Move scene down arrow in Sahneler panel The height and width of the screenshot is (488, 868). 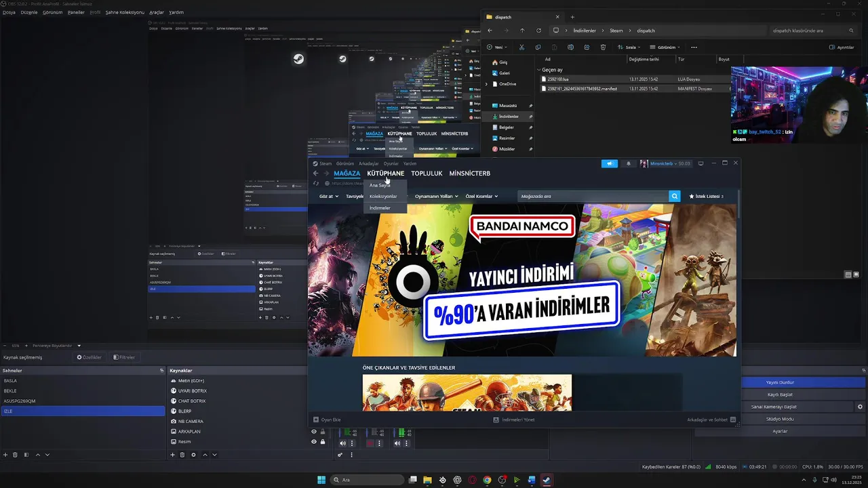coord(47,455)
